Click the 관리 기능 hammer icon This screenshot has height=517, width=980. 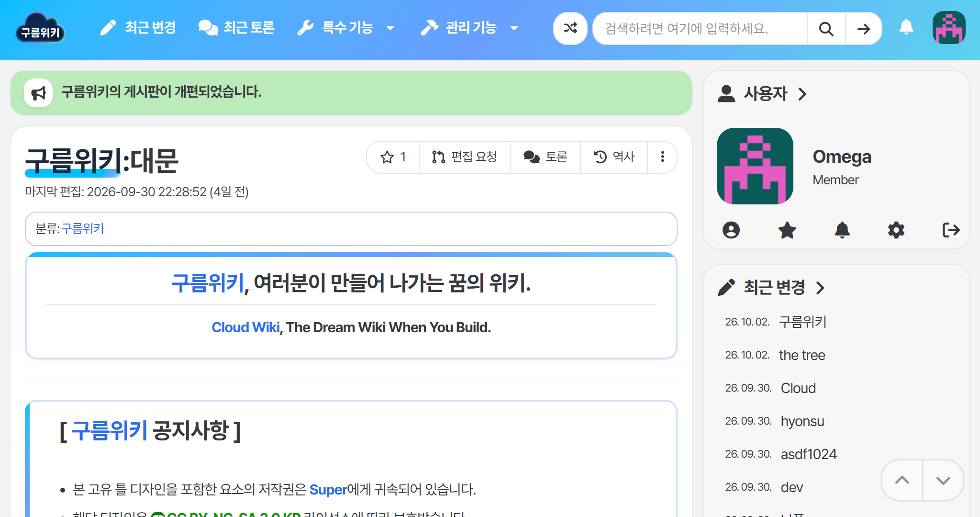[x=429, y=28]
